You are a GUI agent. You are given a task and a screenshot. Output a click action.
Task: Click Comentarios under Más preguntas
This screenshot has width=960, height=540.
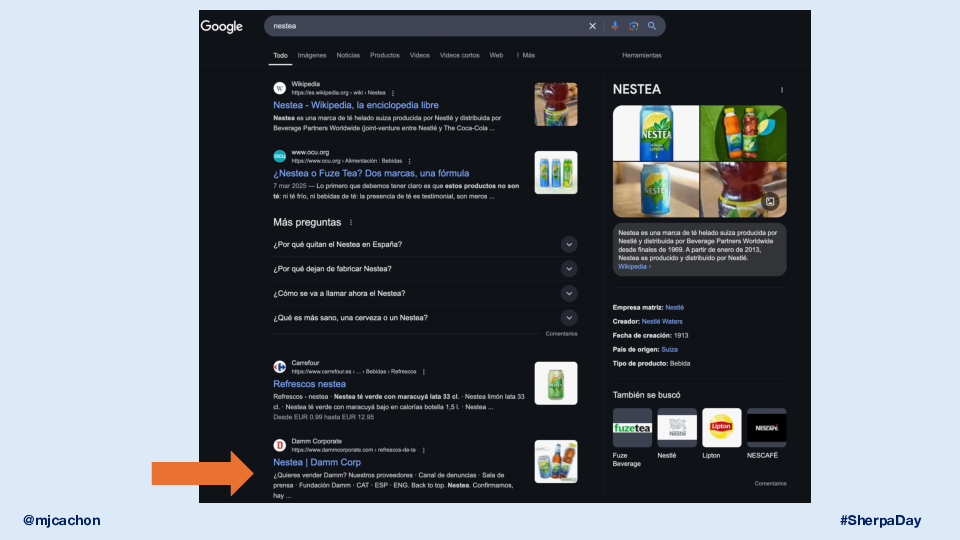(x=561, y=334)
